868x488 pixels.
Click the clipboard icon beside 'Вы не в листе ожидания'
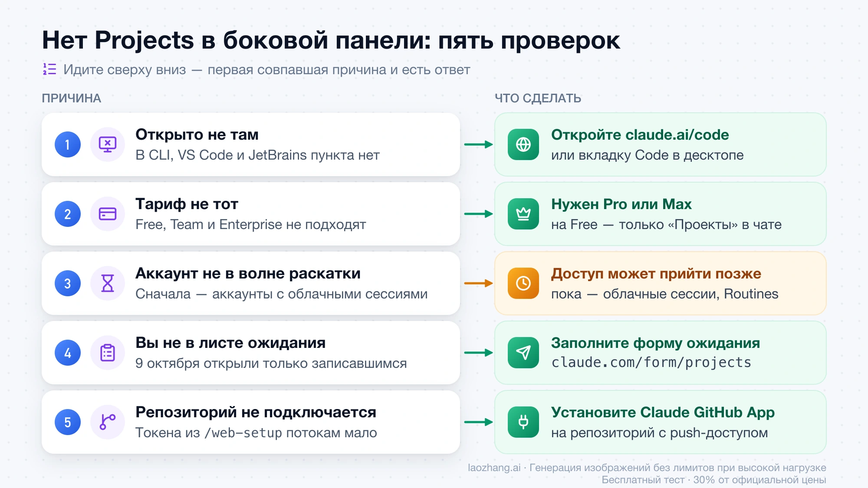coord(108,353)
